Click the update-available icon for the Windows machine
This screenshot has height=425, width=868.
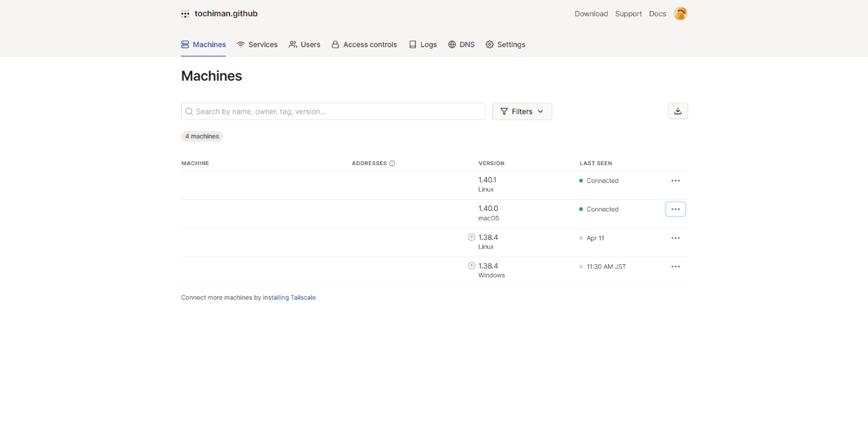tap(471, 266)
